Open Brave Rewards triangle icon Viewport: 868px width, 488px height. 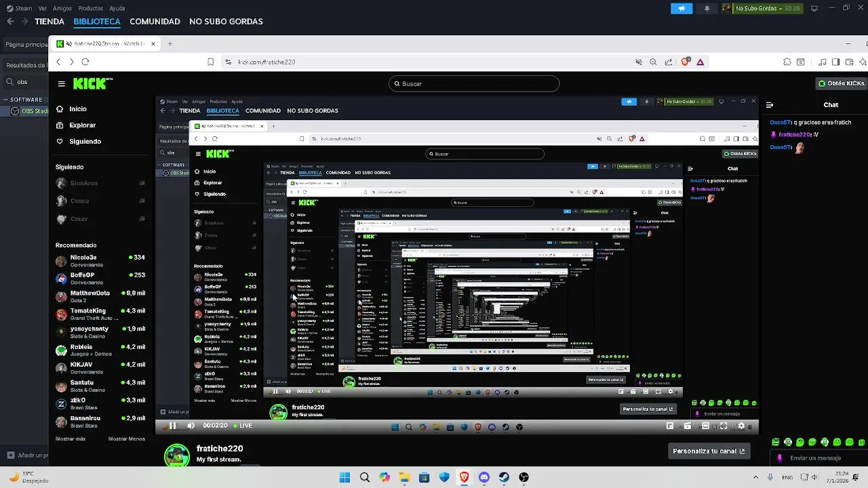701,62
